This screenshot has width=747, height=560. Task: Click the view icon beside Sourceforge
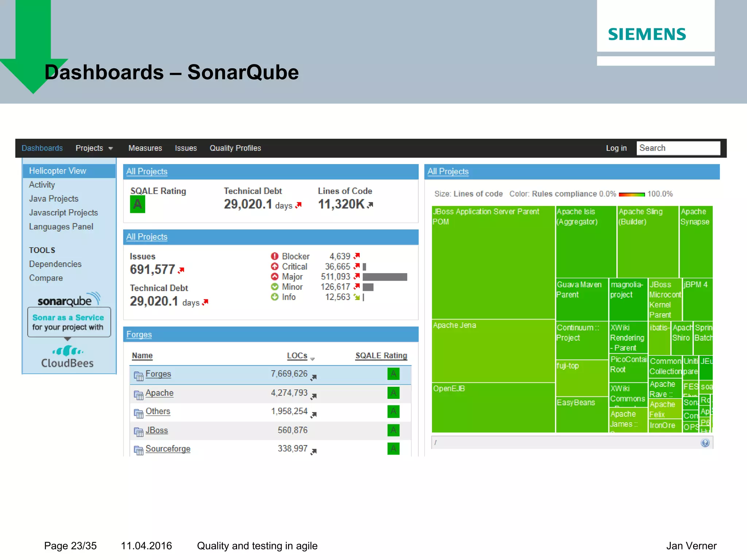click(138, 451)
